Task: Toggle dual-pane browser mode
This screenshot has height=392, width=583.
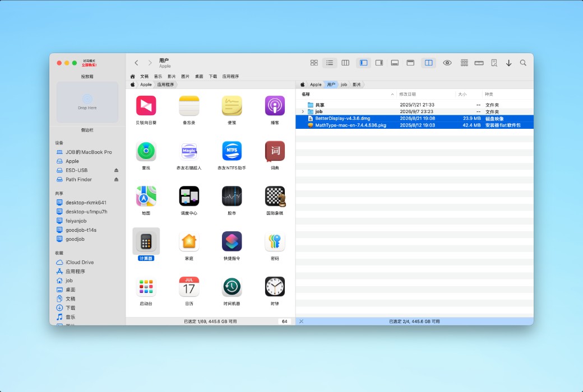Action: coord(429,63)
